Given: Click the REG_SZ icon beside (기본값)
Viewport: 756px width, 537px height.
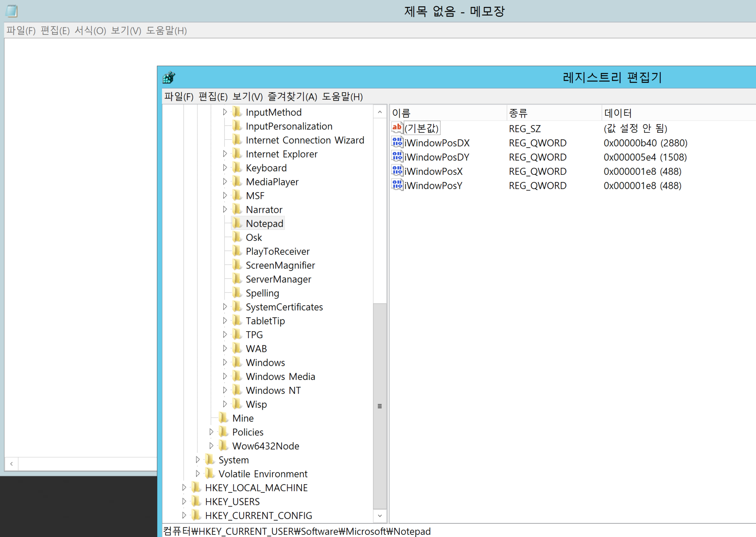Looking at the screenshot, I should click(x=397, y=128).
